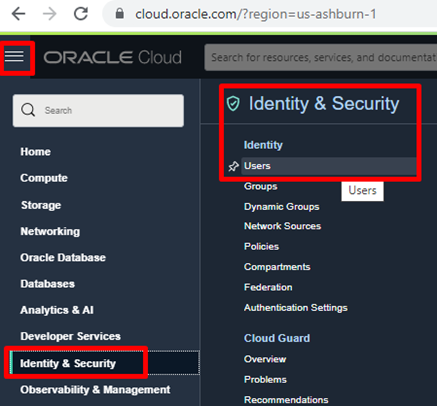The image size is (437, 406).
Task: Open the Network Sources link
Action: click(283, 226)
